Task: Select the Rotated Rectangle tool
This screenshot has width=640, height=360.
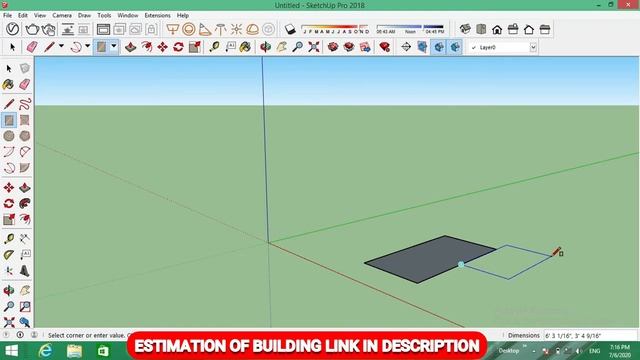Action: point(25,120)
